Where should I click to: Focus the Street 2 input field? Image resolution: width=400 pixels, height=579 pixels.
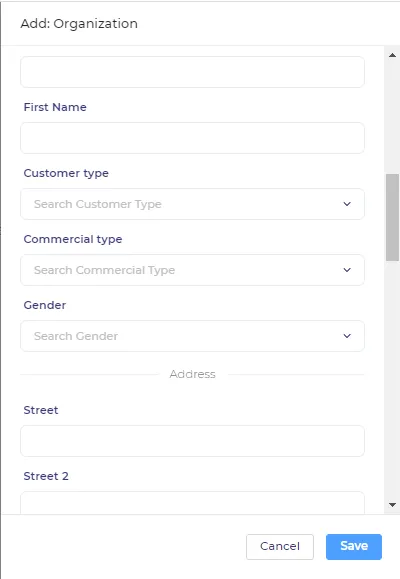(192, 503)
